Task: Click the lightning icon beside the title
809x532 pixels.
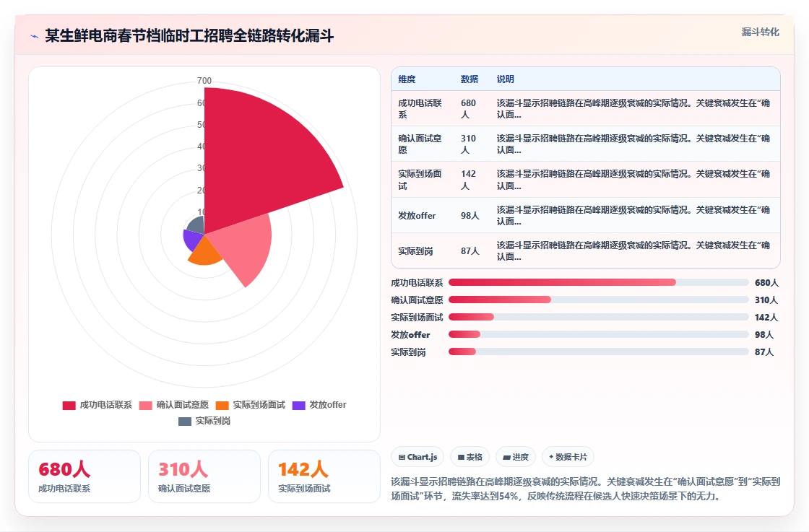Action: (35, 36)
